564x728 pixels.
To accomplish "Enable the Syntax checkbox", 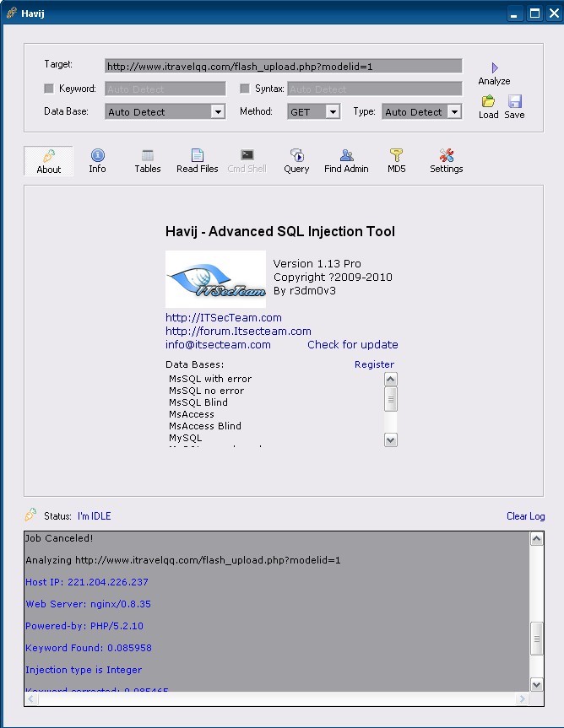I will tap(245, 89).
